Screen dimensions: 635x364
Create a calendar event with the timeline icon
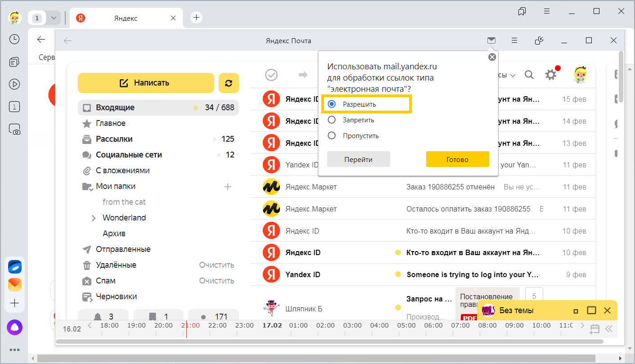(x=594, y=329)
